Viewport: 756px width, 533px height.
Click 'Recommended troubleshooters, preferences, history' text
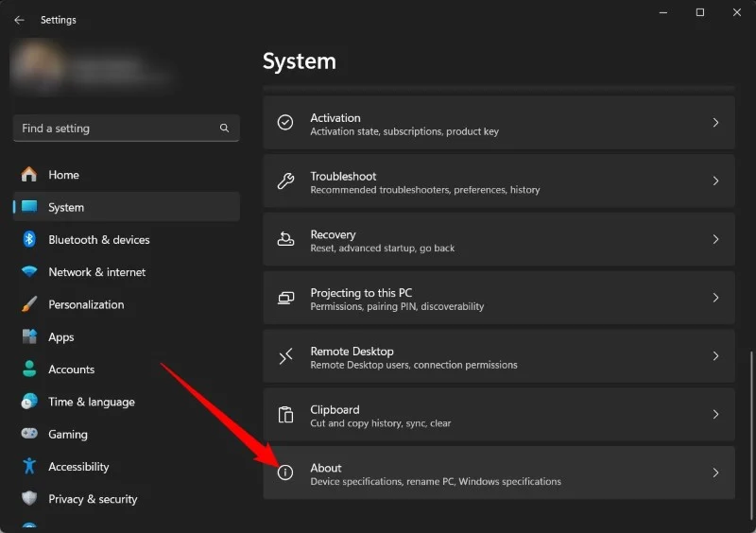[x=424, y=190]
